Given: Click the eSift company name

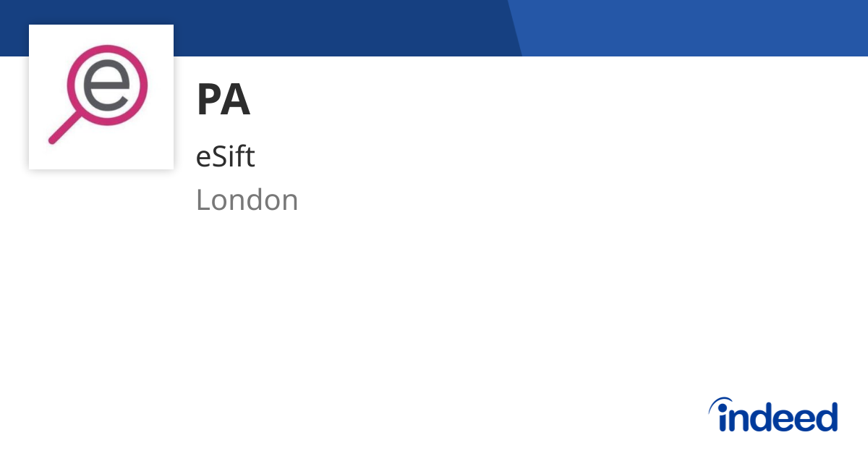Looking at the screenshot, I should (x=226, y=156).
